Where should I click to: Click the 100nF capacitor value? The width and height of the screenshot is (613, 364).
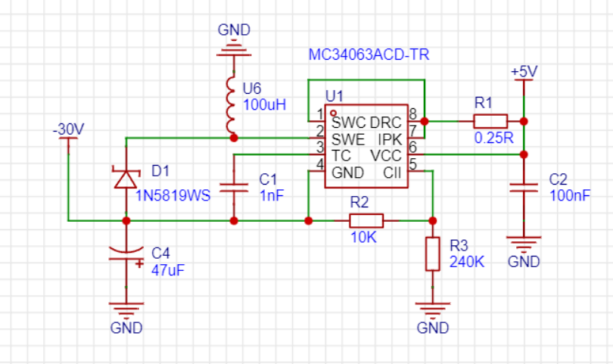[570, 195]
